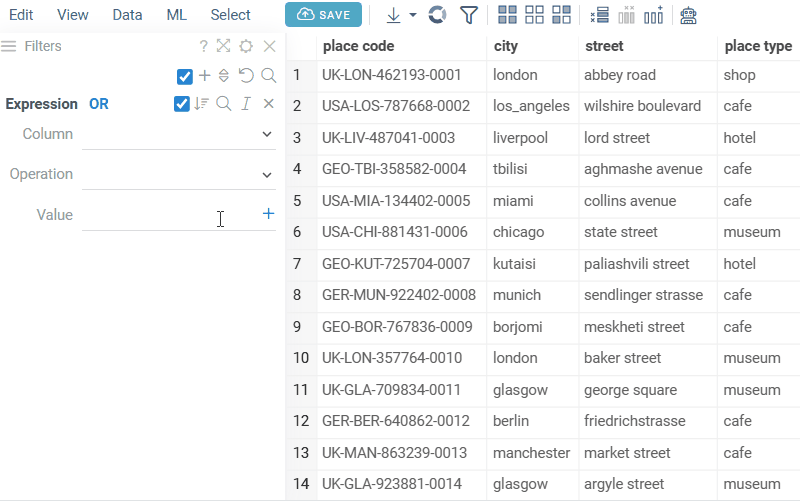This screenshot has width=800, height=501.
Task: Open the Edit menu
Action: click(21, 15)
